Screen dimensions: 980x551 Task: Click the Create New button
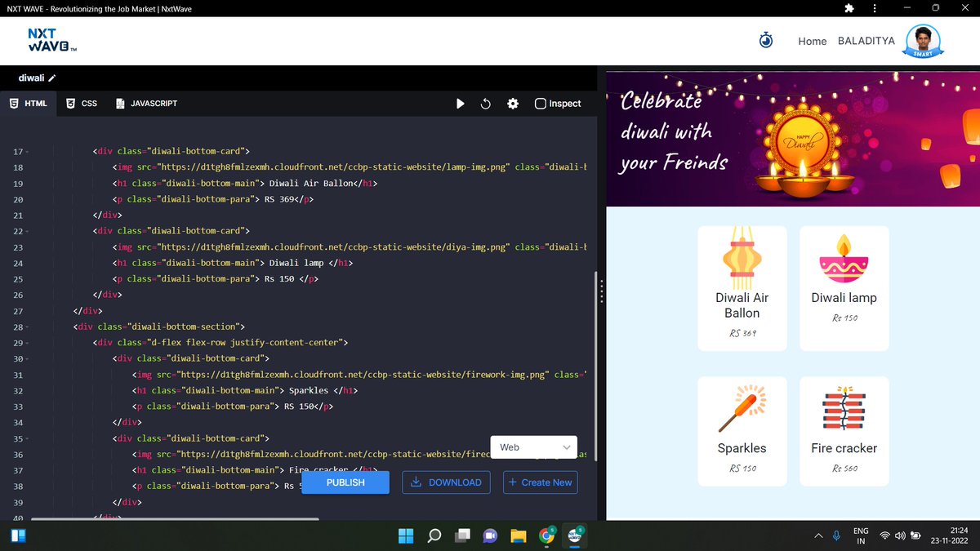(x=541, y=482)
